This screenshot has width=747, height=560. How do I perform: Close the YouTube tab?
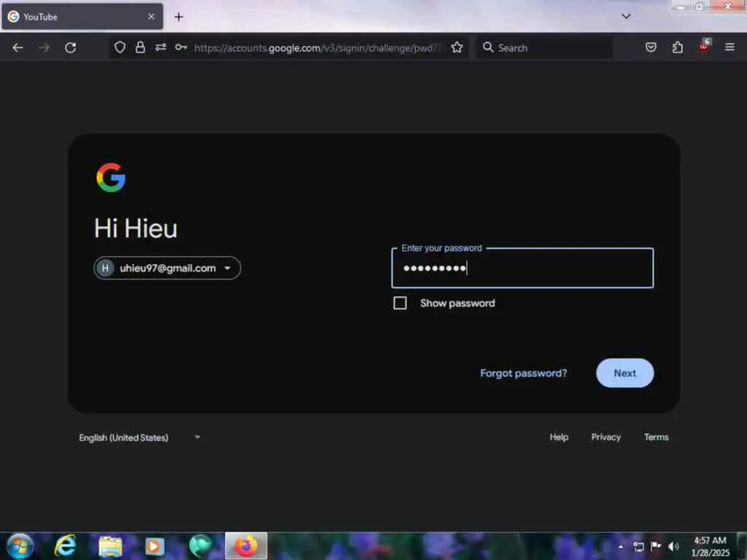point(151,17)
